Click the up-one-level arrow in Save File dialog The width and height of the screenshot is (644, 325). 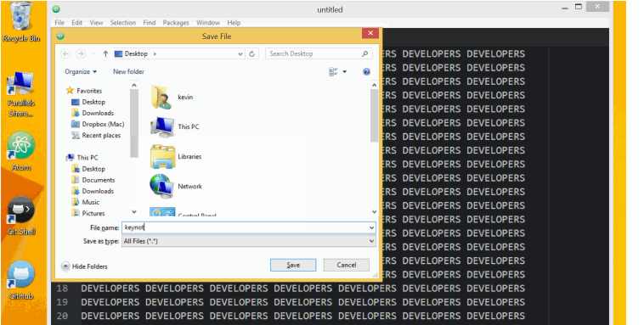pyautogui.click(x=105, y=53)
